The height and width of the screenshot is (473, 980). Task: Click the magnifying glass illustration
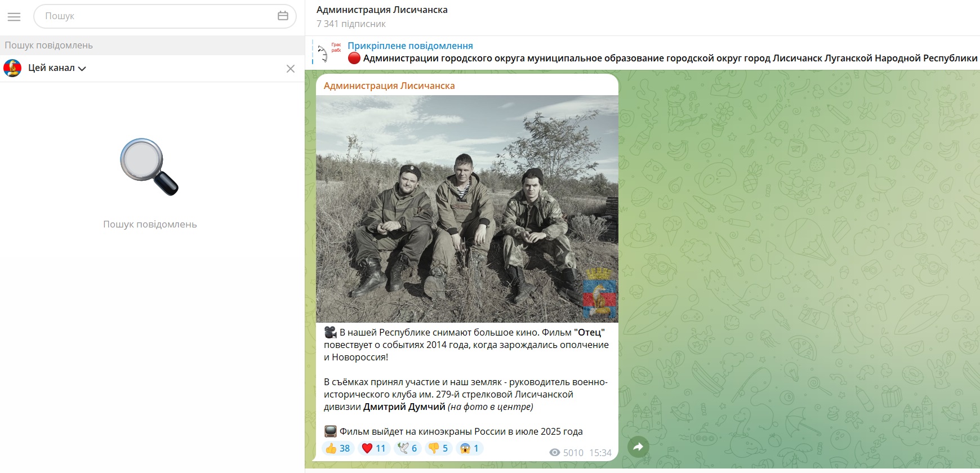150,167
